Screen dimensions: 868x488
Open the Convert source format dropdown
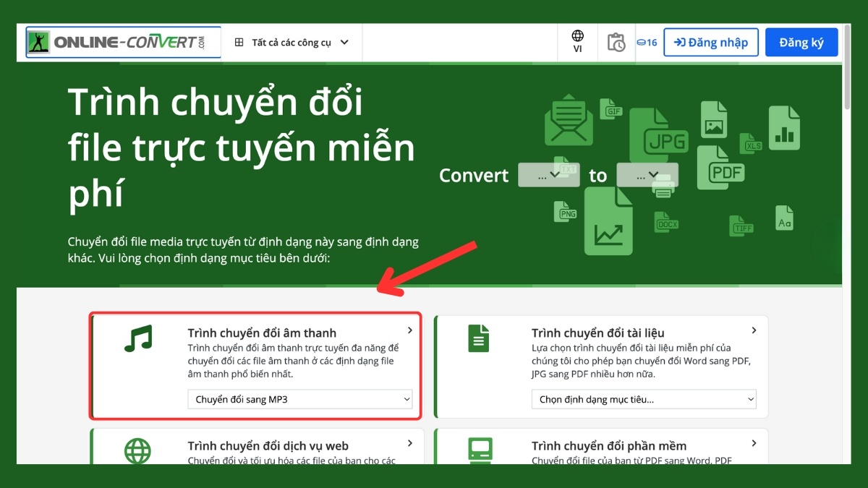[x=548, y=175]
